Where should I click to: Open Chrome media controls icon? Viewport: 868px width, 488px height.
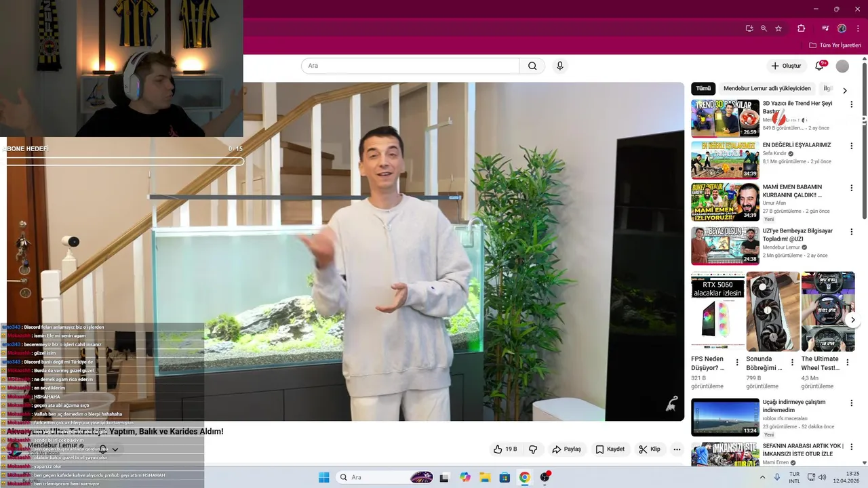click(x=825, y=28)
